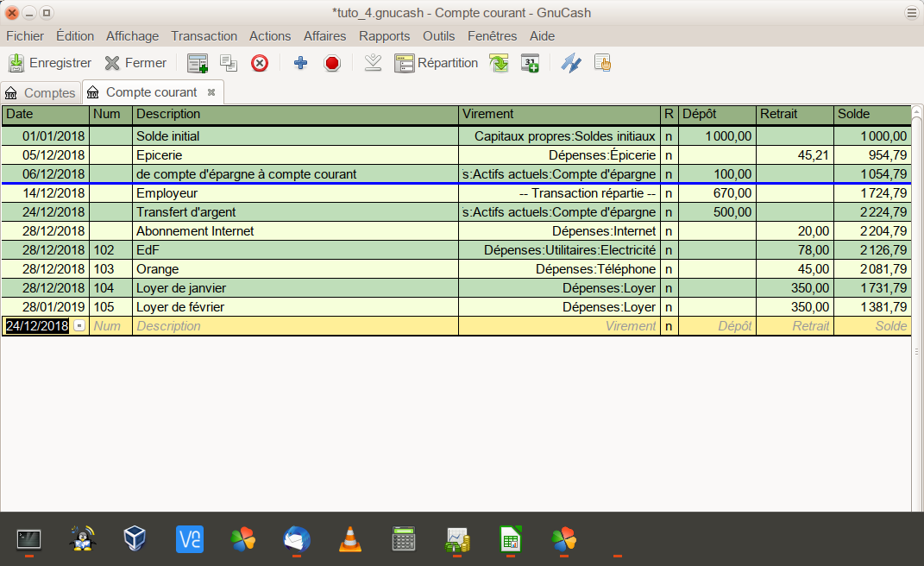Click the red cancel transaction icon

click(x=332, y=63)
